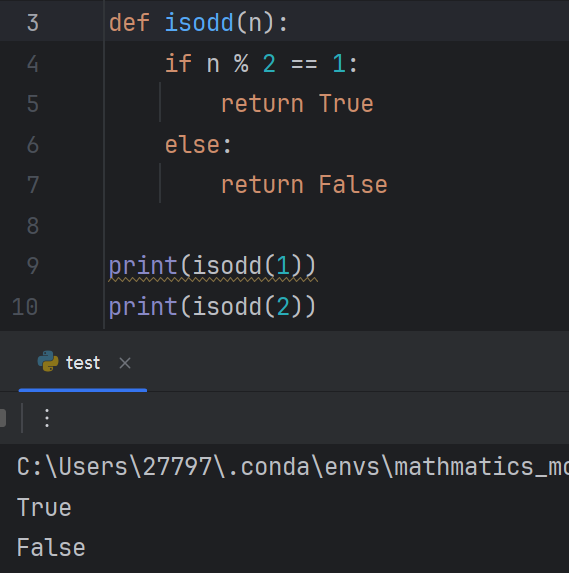The image size is (569, 573).
Task: Place cursor on 'return True' line
Action: tap(297, 104)
